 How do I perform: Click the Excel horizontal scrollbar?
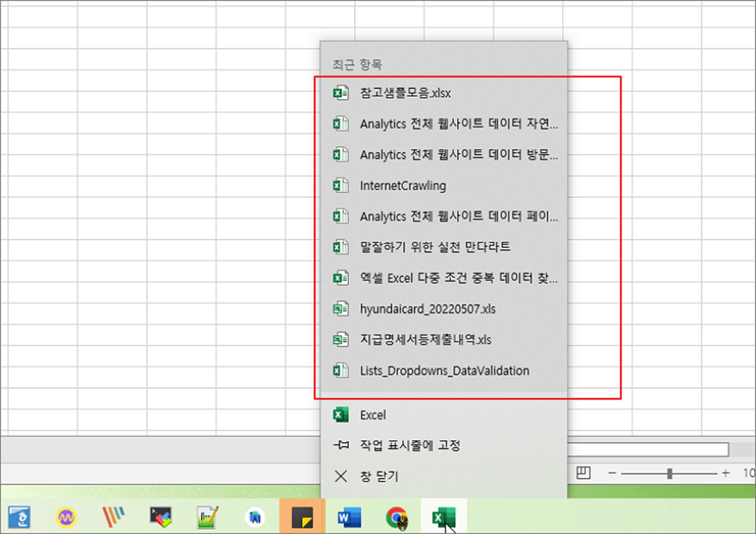click(x=648, y=449)
